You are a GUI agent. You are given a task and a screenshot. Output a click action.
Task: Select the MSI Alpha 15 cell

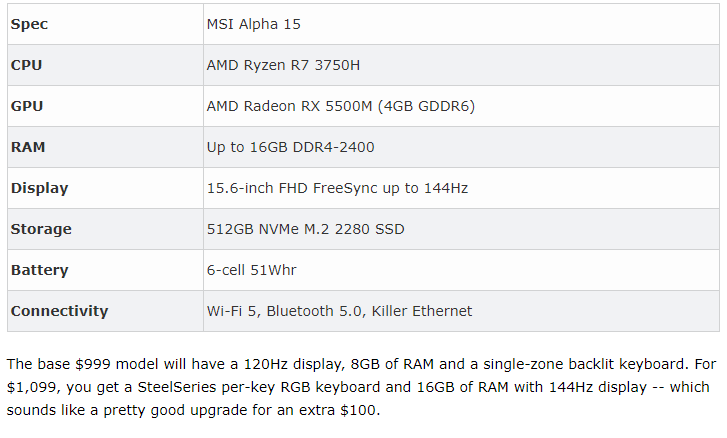tap(461, 24)
